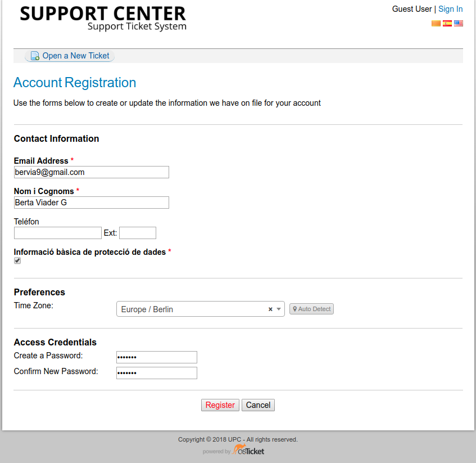The image size is (476, 463).
Task: Click the Nom i Cognoms field
Action: pos(91,203)
